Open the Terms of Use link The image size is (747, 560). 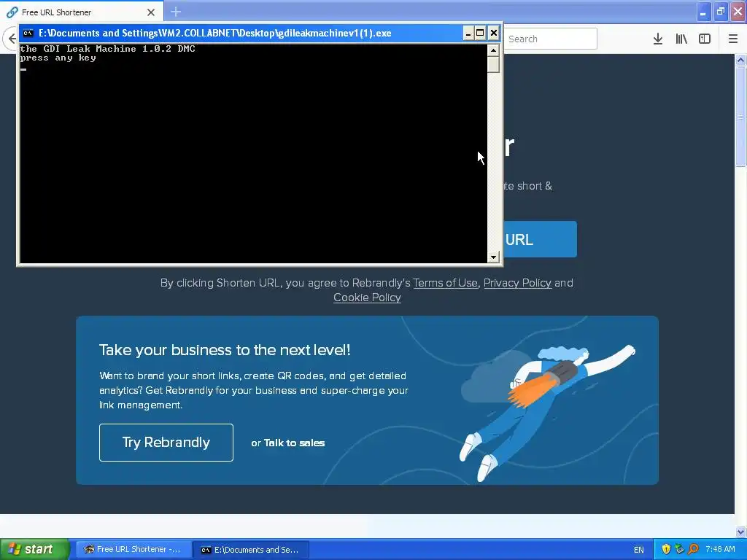tap(445, 283)
